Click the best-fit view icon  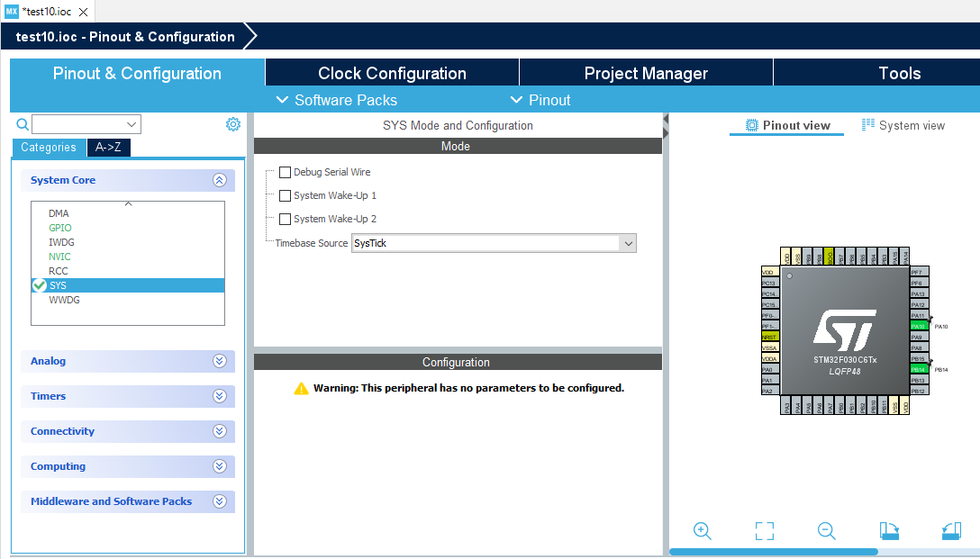click(x=764, y=531)
